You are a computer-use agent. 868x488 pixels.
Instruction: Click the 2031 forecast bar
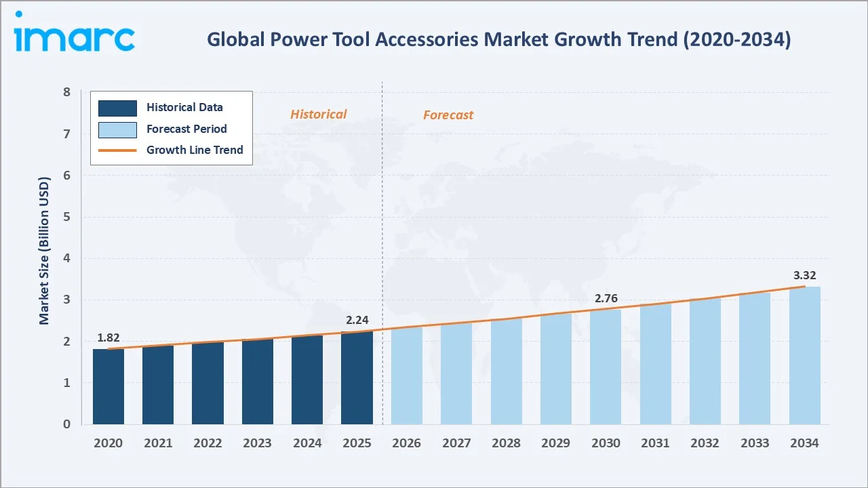point(655,364)
